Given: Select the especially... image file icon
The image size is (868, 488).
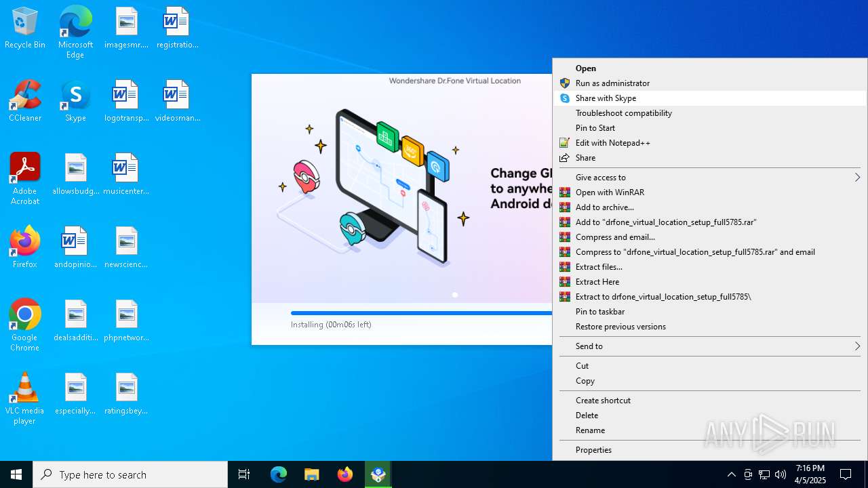Looking at the screenshot, I should [75, 394].
